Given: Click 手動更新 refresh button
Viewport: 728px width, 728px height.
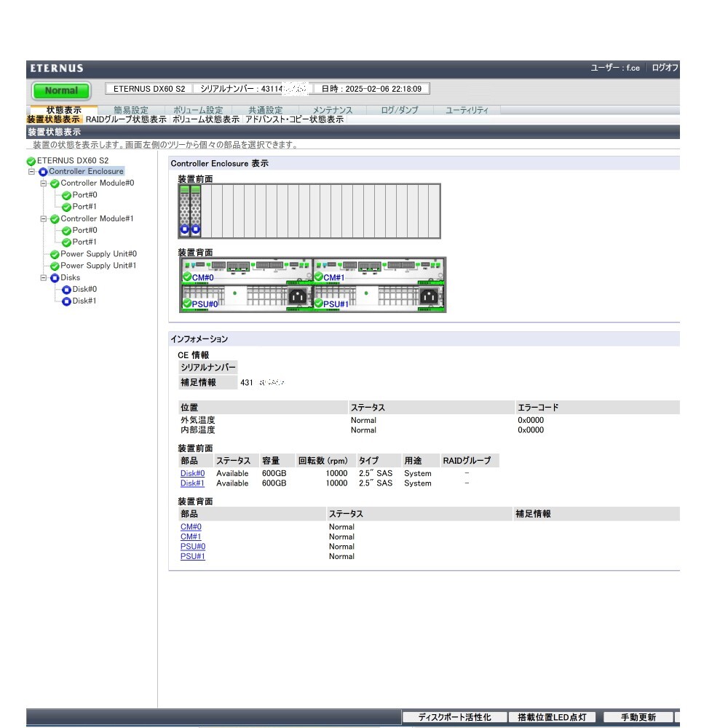Looking at the screenshot, I should (638, 717).
